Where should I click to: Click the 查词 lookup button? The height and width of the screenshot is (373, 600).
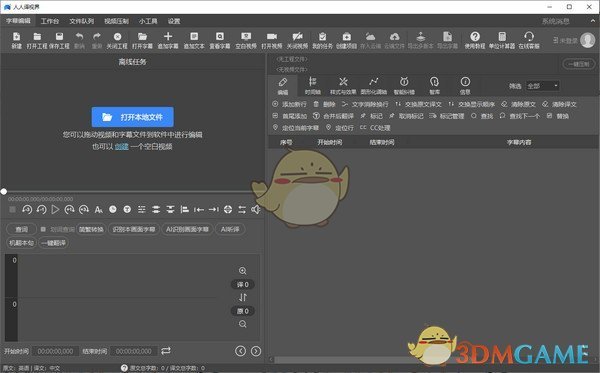click(21, 229)
